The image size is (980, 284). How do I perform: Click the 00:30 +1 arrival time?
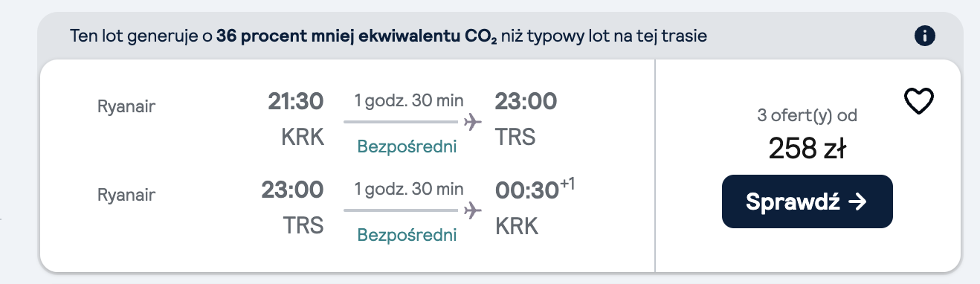click(535, 190)
